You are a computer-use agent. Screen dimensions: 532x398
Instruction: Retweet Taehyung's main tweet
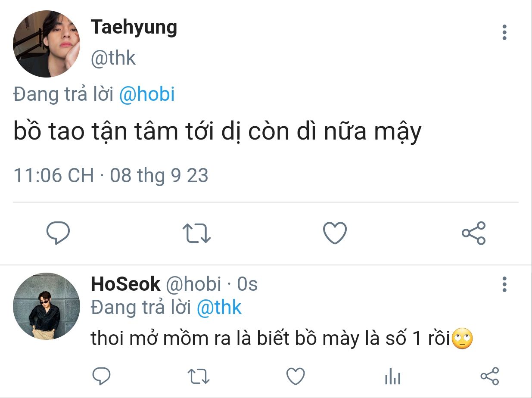click(196, 233)
